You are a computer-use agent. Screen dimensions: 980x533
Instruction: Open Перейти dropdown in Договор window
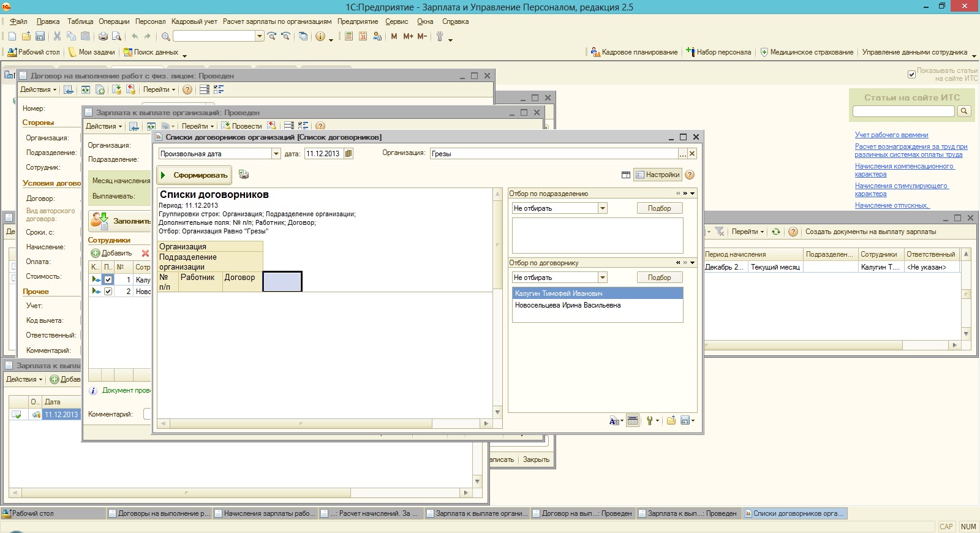pyautogui.click(x=159, y=89)
